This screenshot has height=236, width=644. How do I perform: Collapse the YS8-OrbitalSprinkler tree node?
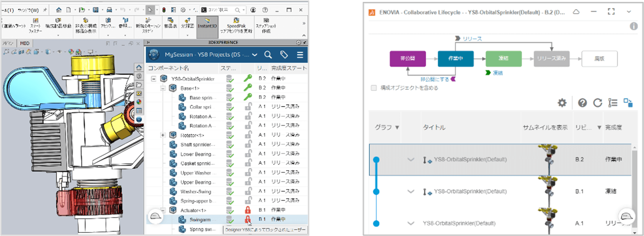153,79
